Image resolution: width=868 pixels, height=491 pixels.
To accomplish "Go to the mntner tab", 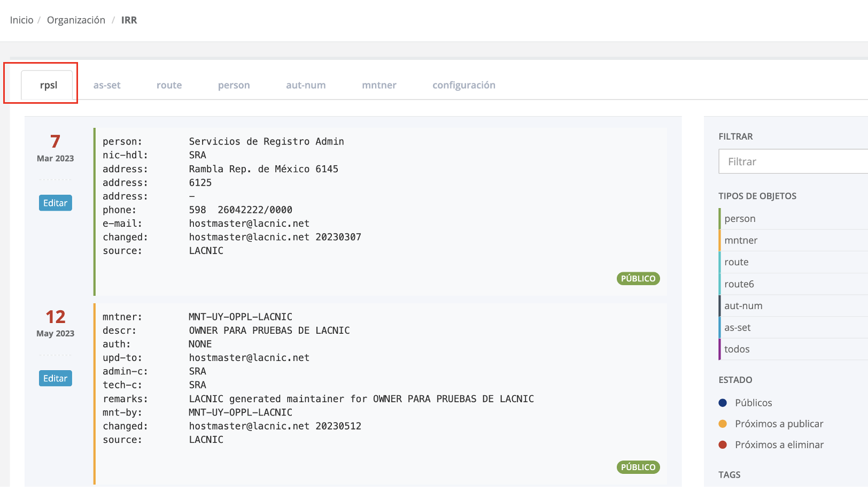I will point(379,85).
